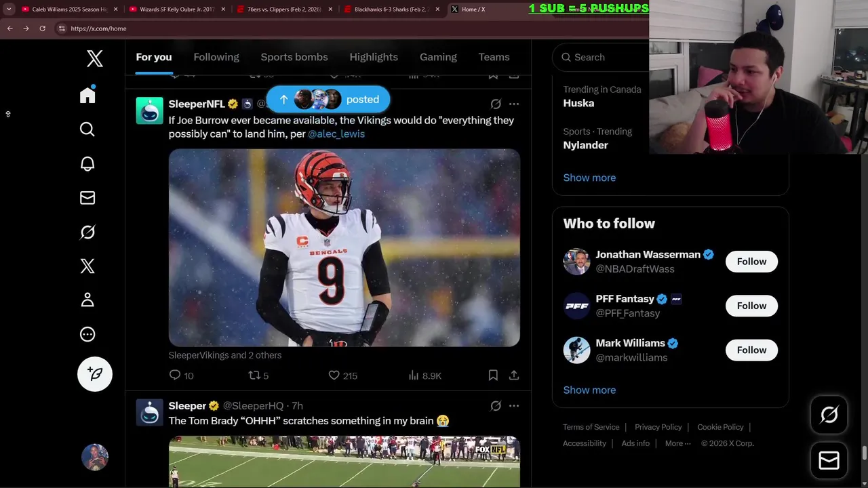
Task: Open Privacy Policy link
Action: pos(658,427)
